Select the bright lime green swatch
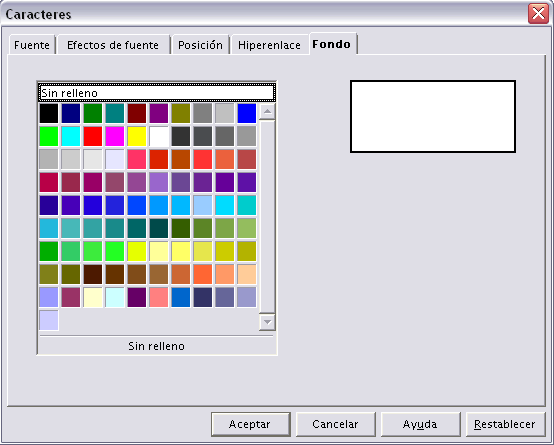Screen dimensions: 554x445 tap(49, 136)
